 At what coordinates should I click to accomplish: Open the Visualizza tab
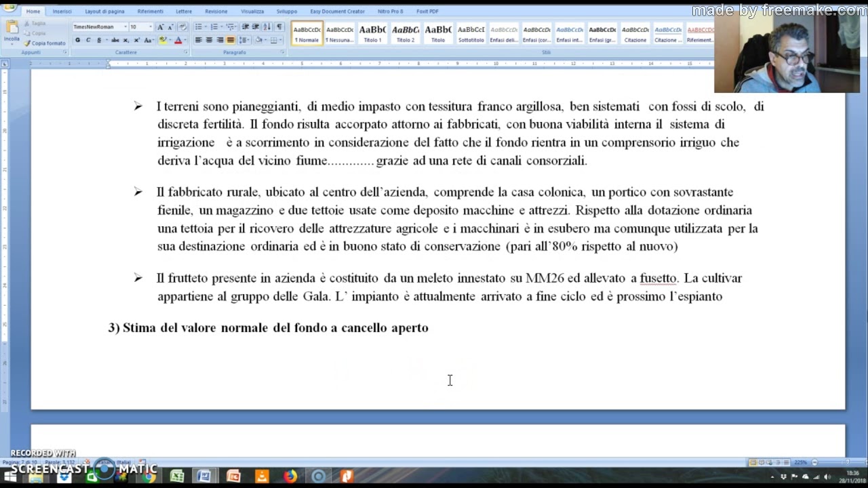252,12
